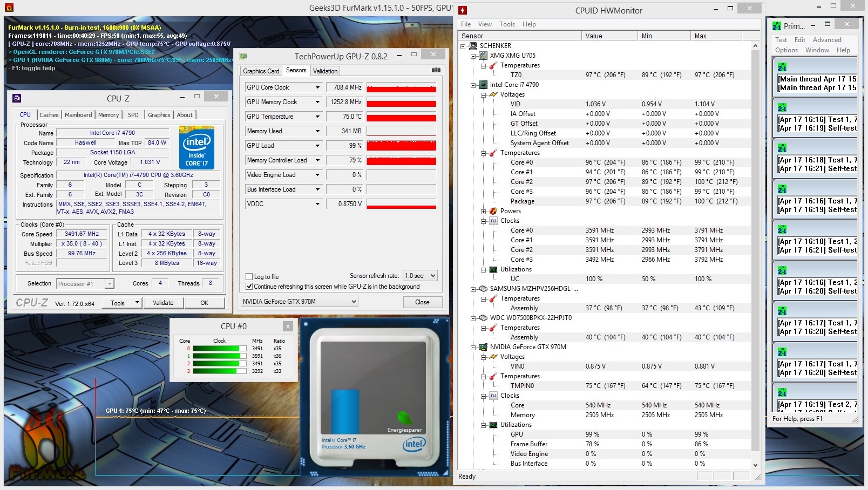Click the GPU Load red graph bar
The height and width of the screenshot is (490, 868).
[401, 146]
